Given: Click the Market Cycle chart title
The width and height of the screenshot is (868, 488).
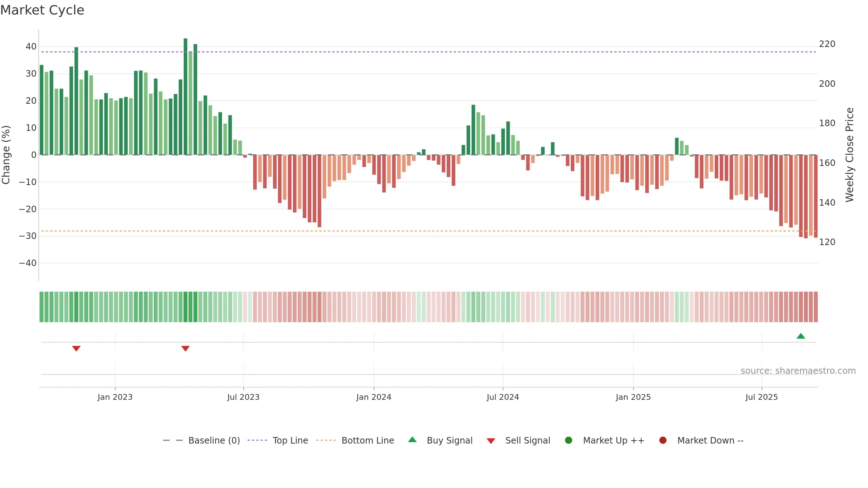Looking at the screenshot, I should (42, 10).
